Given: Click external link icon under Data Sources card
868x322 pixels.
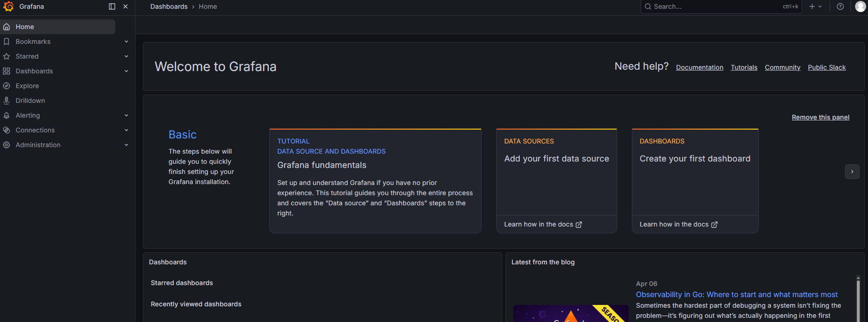Looking at the screenshot, I should click(x=579, y=225).
